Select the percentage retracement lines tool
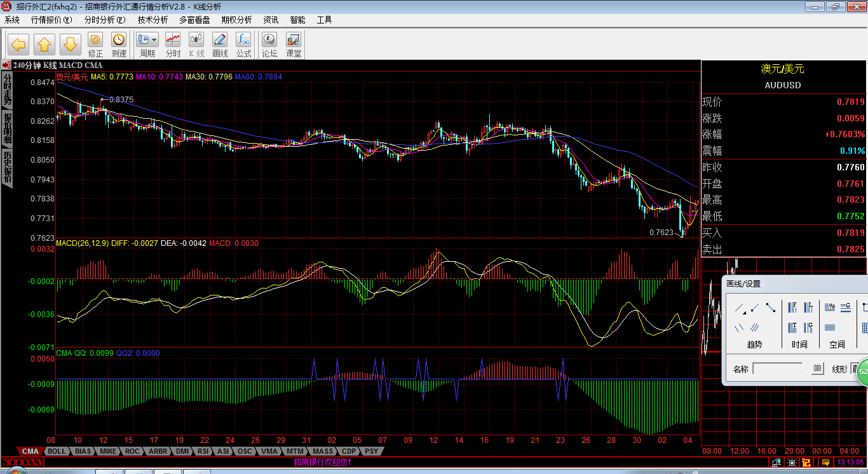 (x=830, y=308)
